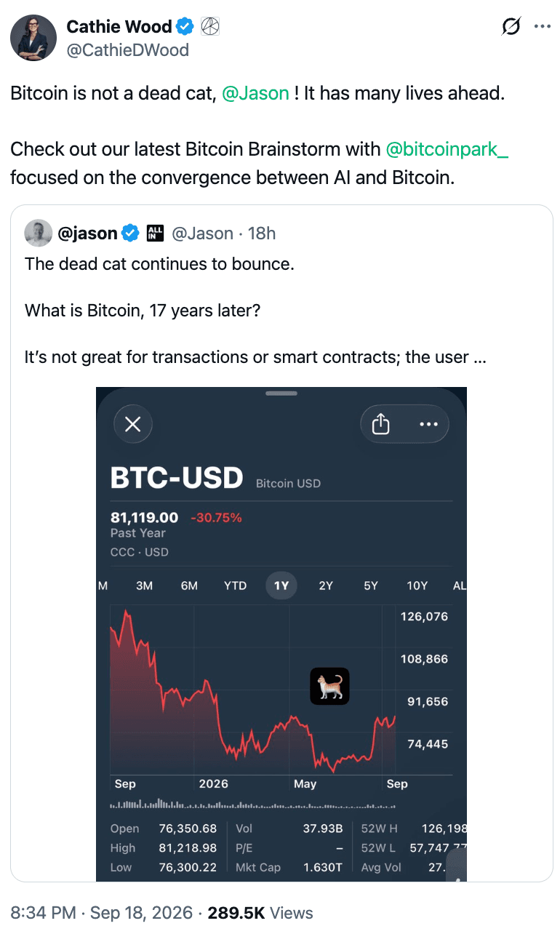Click the cat emoji on the chart
Image resolution: width=560 pixels, height=934 pixels.
click(330, 686)
